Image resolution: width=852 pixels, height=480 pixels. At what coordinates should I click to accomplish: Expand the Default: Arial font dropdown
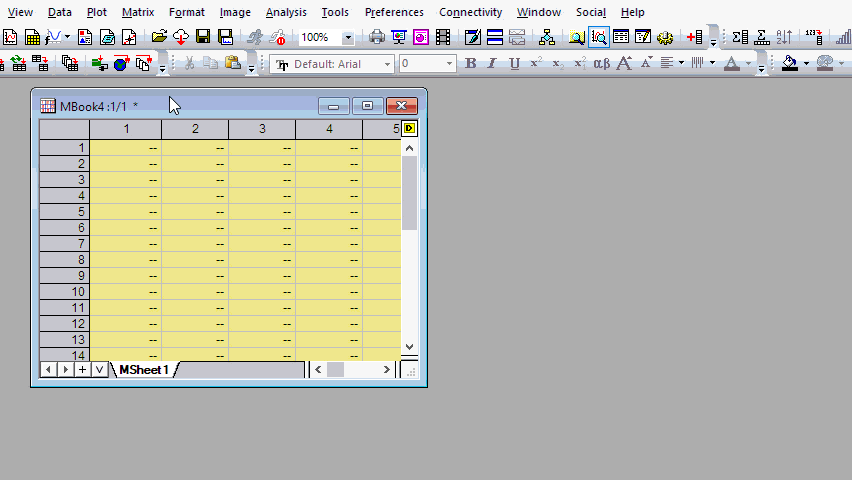point(387,64)
